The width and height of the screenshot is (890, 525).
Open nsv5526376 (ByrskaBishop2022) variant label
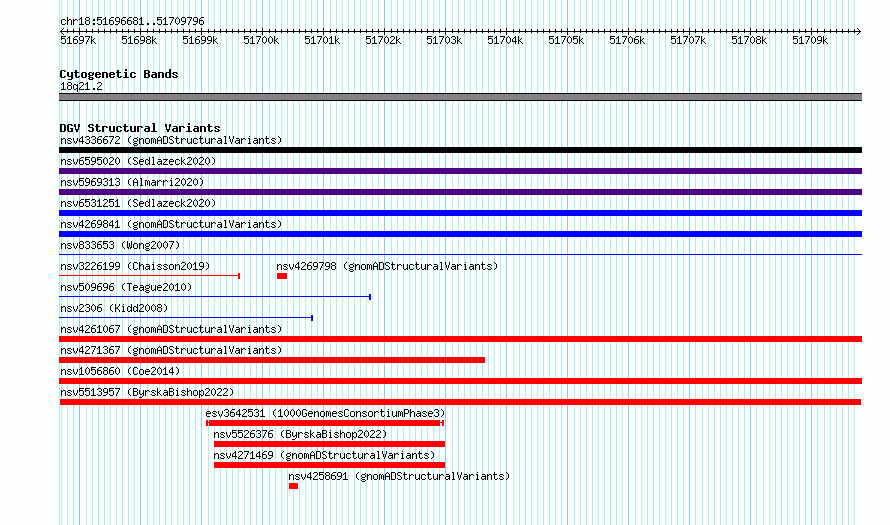(300, 434)
